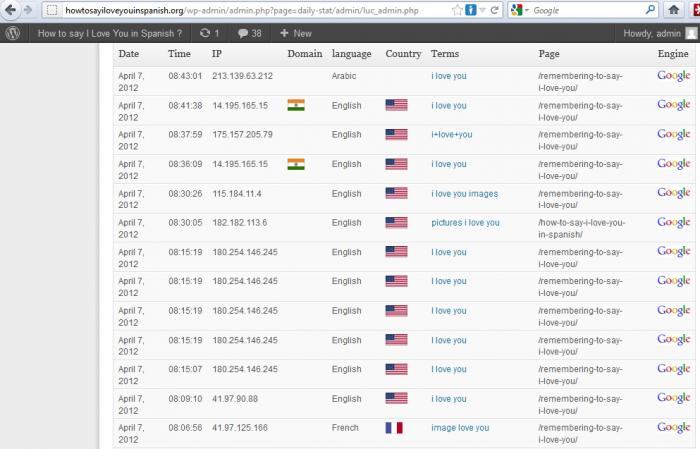Click US flag in 08:41:38 row

(x=396, y=105)
